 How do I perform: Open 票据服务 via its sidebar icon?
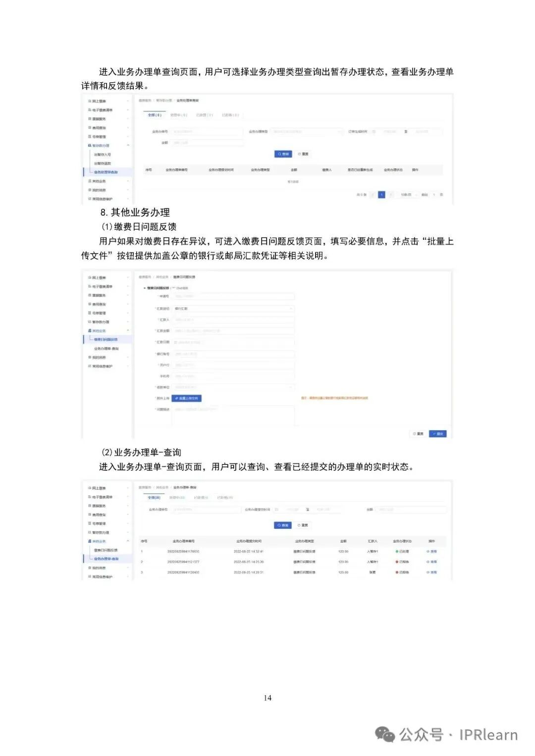(90, 119)
